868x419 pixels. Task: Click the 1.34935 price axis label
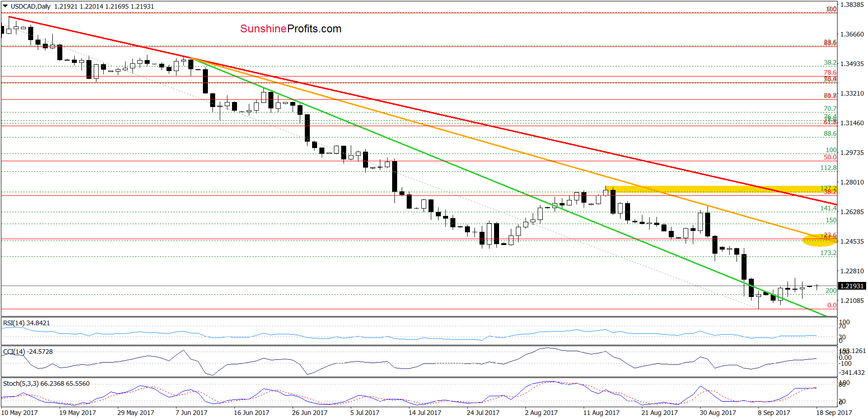(852, 64)
